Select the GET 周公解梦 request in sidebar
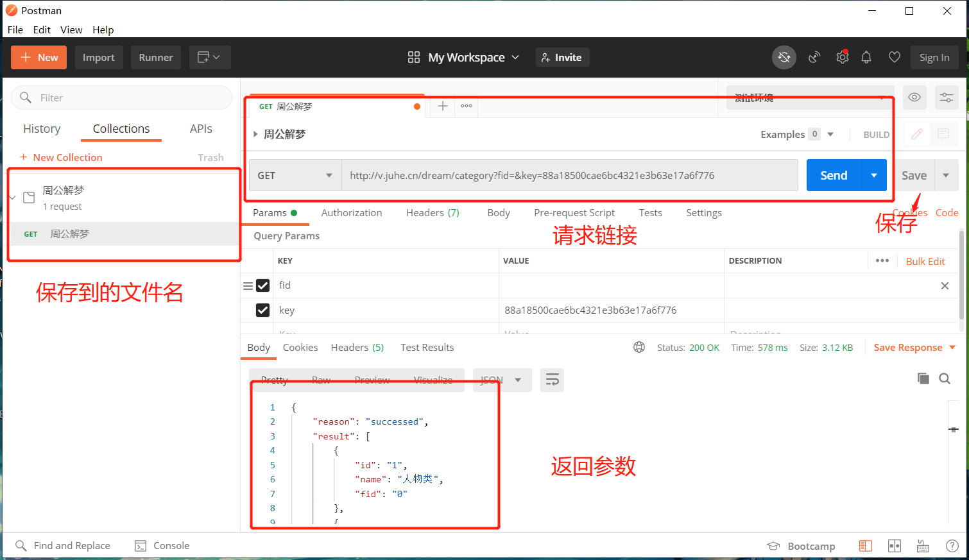Image resolution: width=969 pixels, height=560 pixels. [x=124, y=234]
